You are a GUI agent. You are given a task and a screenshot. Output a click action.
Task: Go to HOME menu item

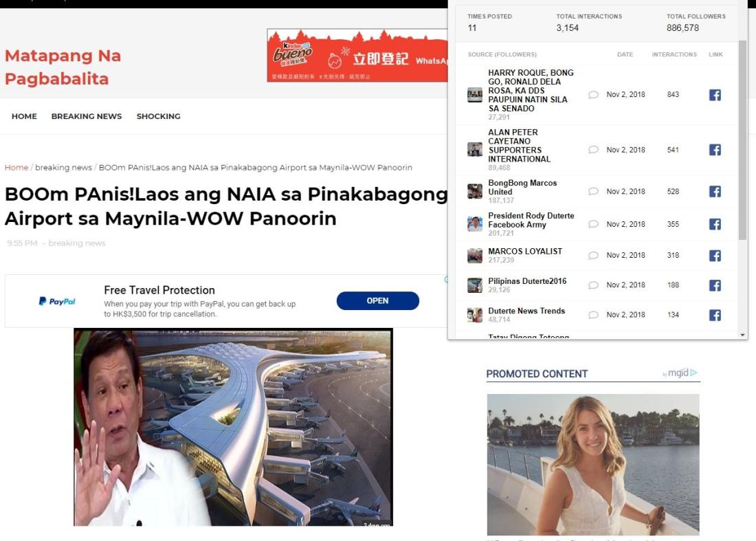(x=24, y=116)
